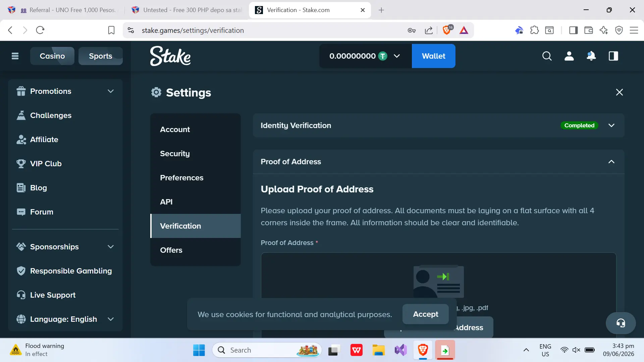Image resolution: width=644 pixels, height=362 pixels.
Task: Open a new browser tab
Action: (x=381, y=10)
